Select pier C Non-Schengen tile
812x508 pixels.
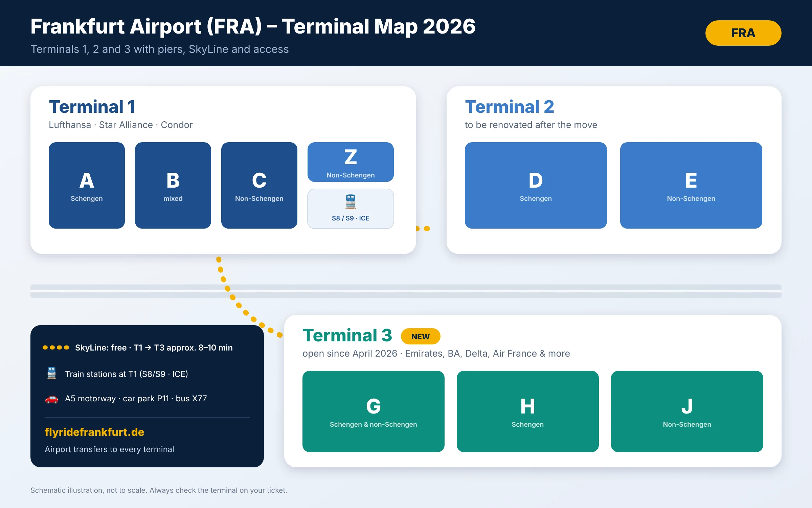point(259,185)
